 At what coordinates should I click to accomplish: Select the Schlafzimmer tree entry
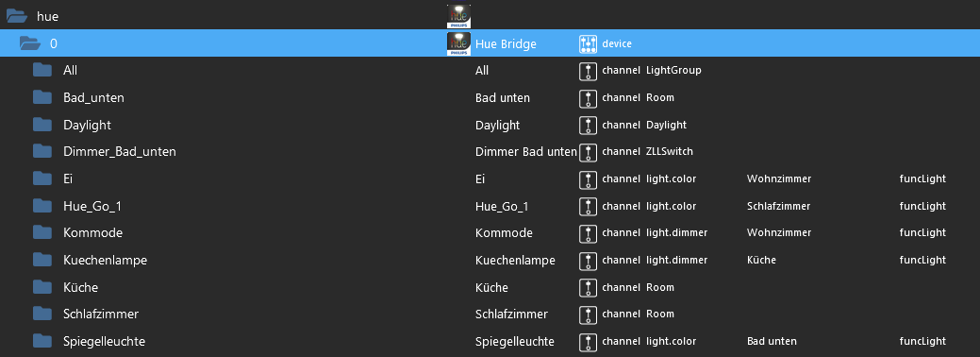pos(101,314)
